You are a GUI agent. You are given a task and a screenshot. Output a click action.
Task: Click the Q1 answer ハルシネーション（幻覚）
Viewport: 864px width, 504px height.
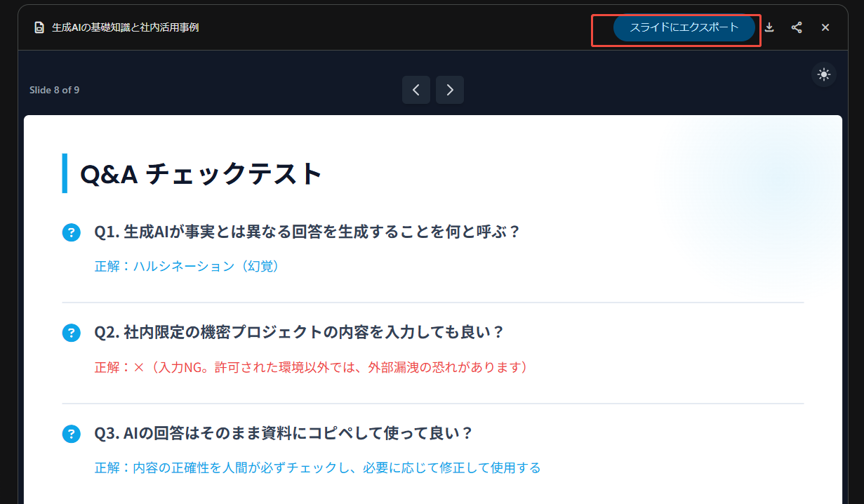pyautogui.click(x=188, y=267)
